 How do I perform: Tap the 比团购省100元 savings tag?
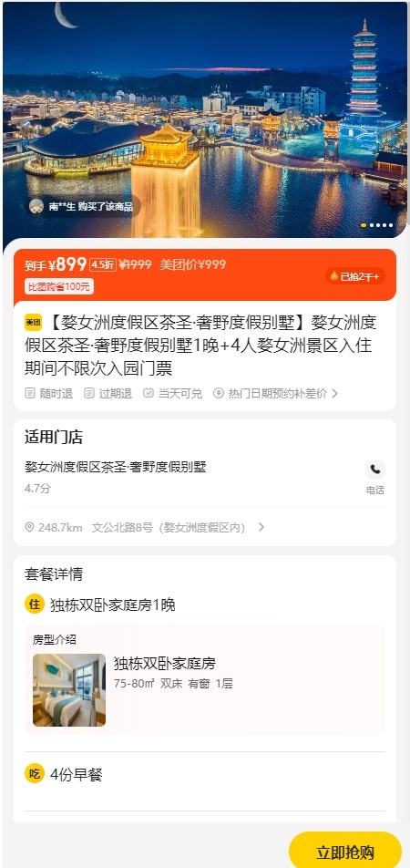(x=58, y=286)
